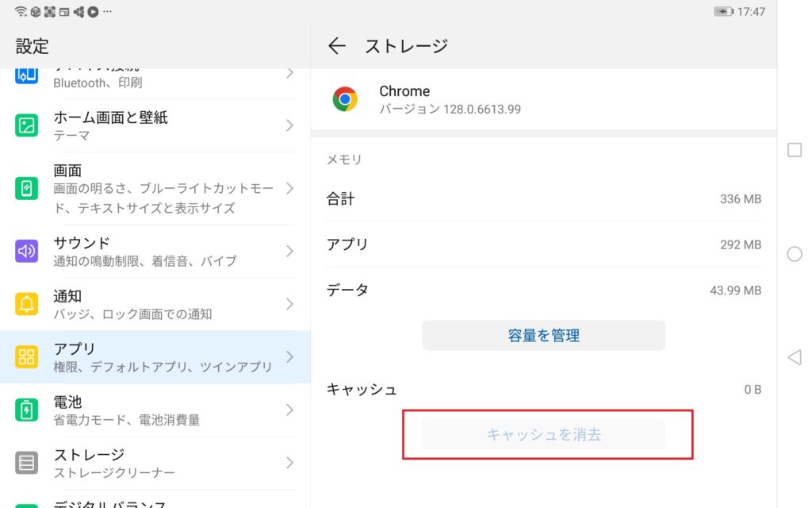Expand the Bluetooth、印刷 row chevron

(x=289, y=74)
